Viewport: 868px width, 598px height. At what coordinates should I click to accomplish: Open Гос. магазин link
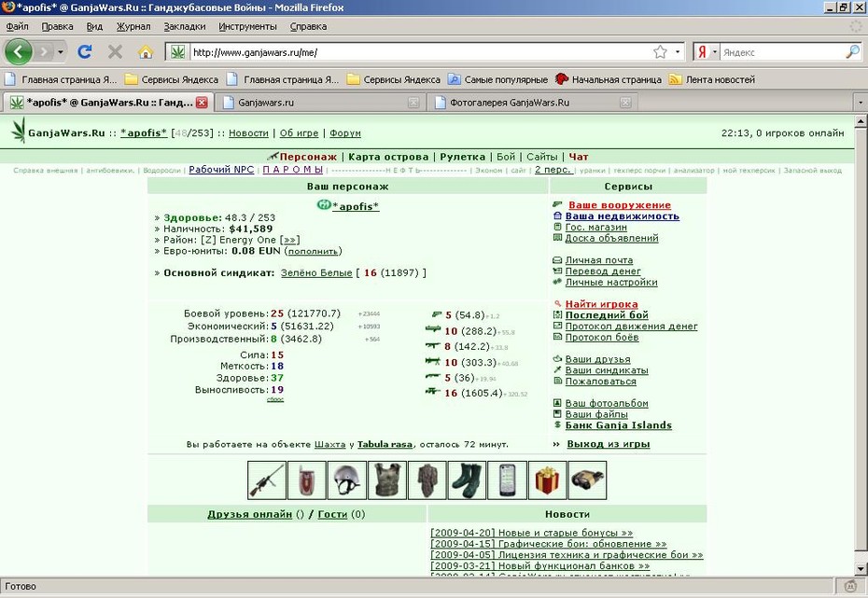(x=595, y=227)
